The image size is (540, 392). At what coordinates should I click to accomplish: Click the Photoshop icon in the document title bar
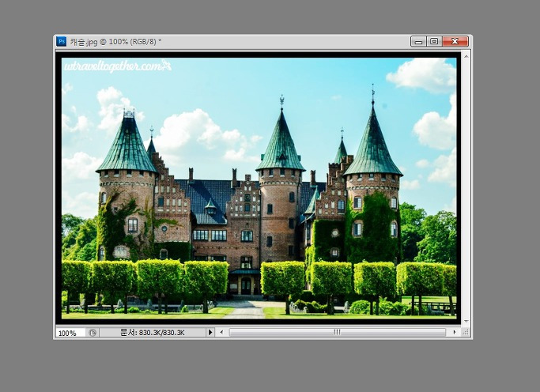click(62, 41)
